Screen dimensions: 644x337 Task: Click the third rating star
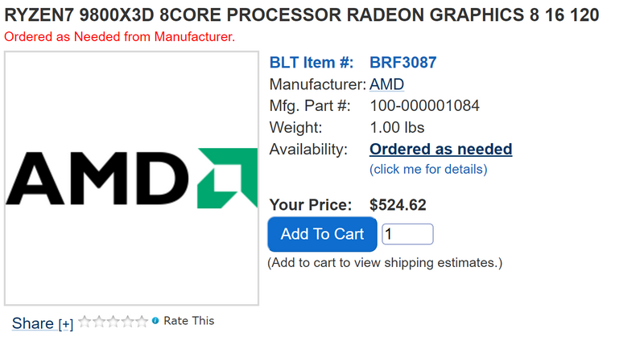pyautogui.click(x=114, y=322)
